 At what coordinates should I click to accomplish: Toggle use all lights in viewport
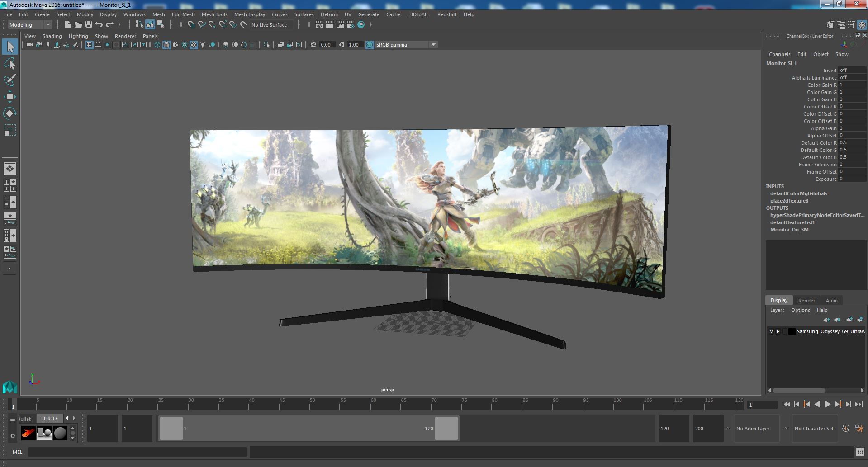point(203,45)
